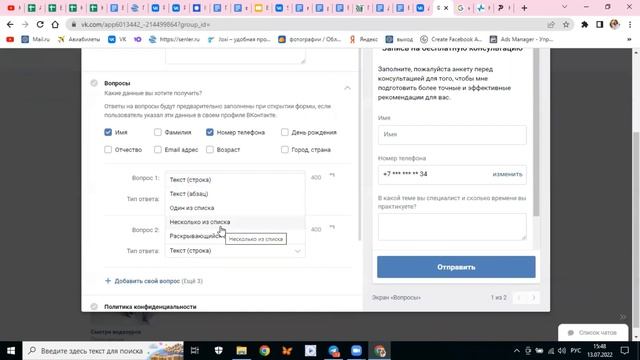Switch the РУС keyboard language indicator
Image resolution: width=640 pixels, height=360 pixels.
(576, 351)
